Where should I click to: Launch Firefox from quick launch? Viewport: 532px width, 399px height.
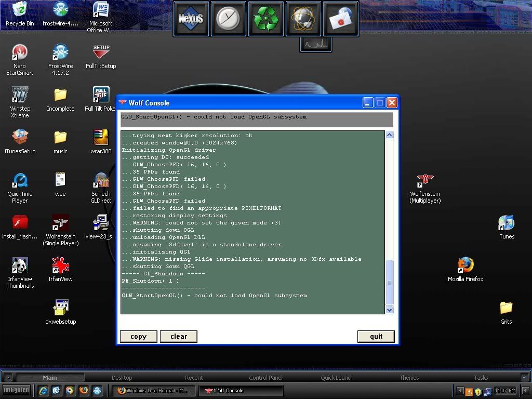pos(84,391)
